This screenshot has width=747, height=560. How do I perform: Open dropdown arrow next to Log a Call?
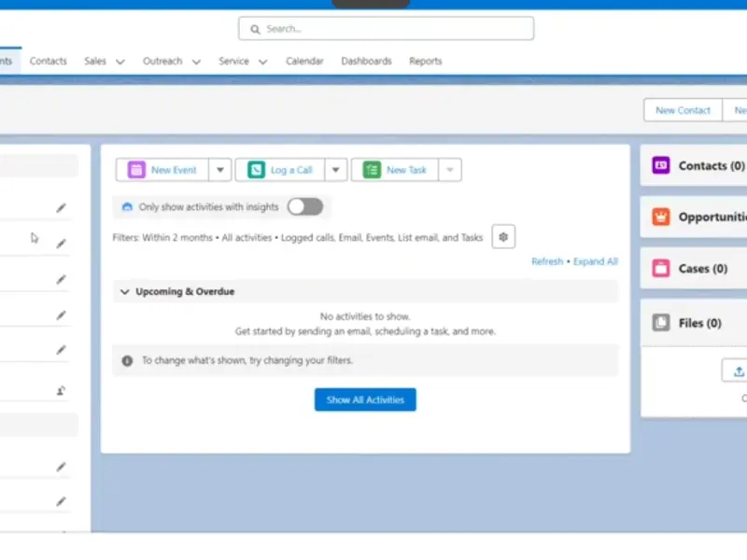click(336, 170)
